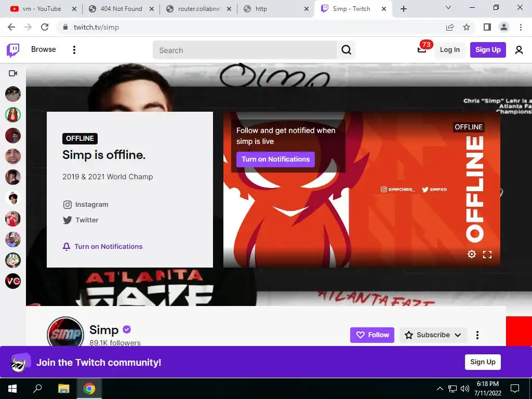
Task: Click the Log In button
Action: [x=449, y=50]
